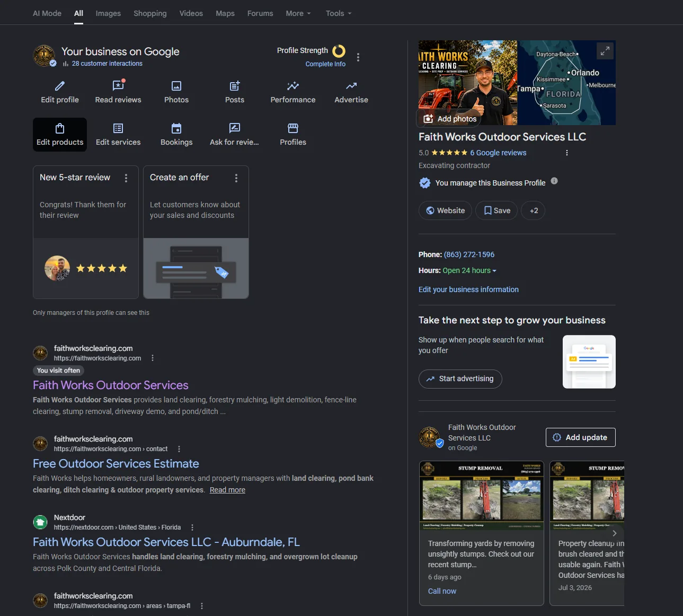This screenshot has width=683, height=616.
Task: Click the ad preview illustration beside Start advertising
Action: coord(589,362)
